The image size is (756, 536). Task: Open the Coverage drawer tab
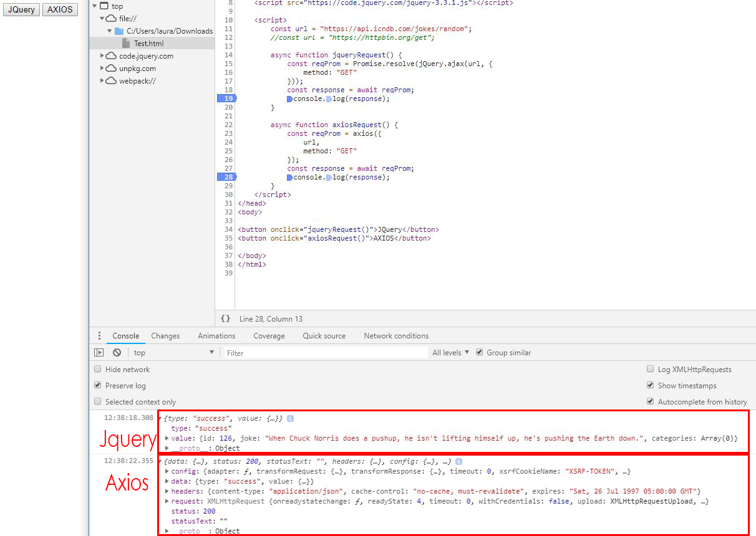tap(269, 335)
